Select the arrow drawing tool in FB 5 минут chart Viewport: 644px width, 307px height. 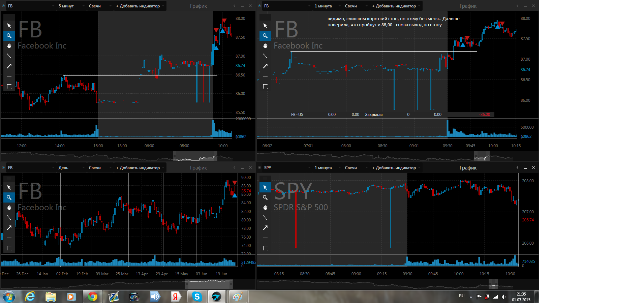pyautogui.click(x=9, y=66)
